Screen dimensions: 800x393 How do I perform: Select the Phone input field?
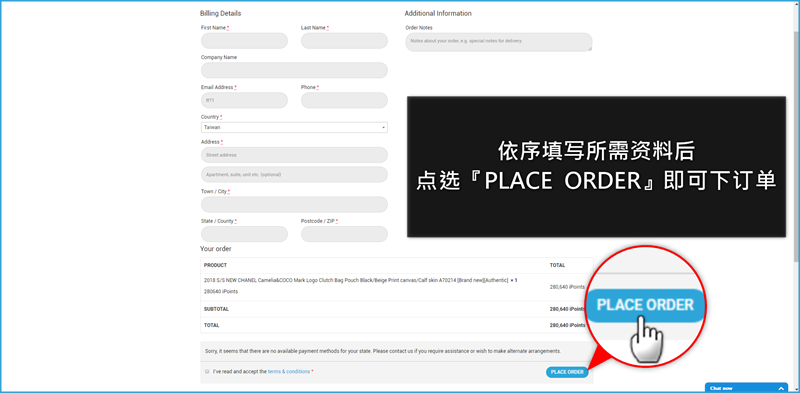coord(344,101)
